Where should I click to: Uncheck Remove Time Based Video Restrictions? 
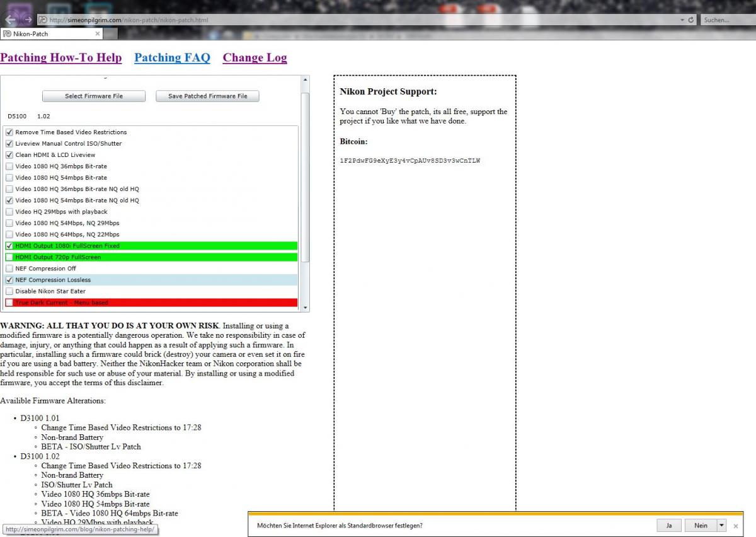[9, 132]
